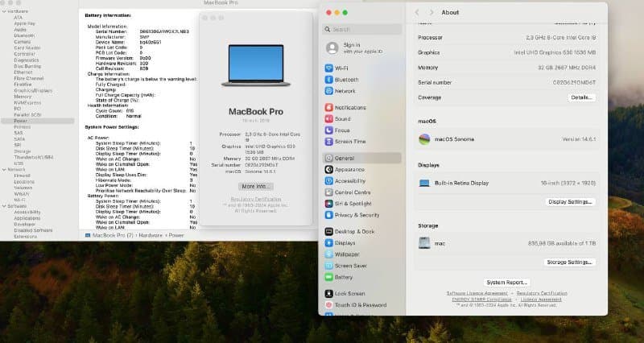The height and width of the screenshot is (343, 644).
Task: Select Applications under Software in System Information
Action: click(27, 218)
